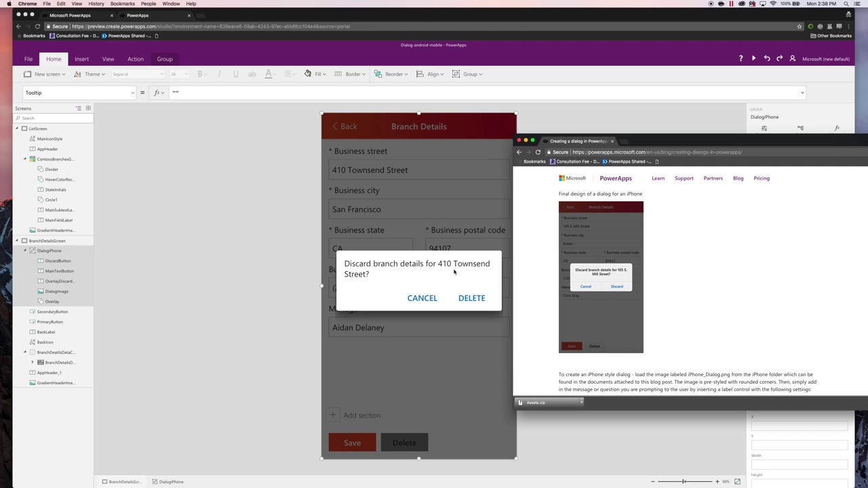Open the Border dropdown
Screen dimensions: 868x488
tap(349, 74)
